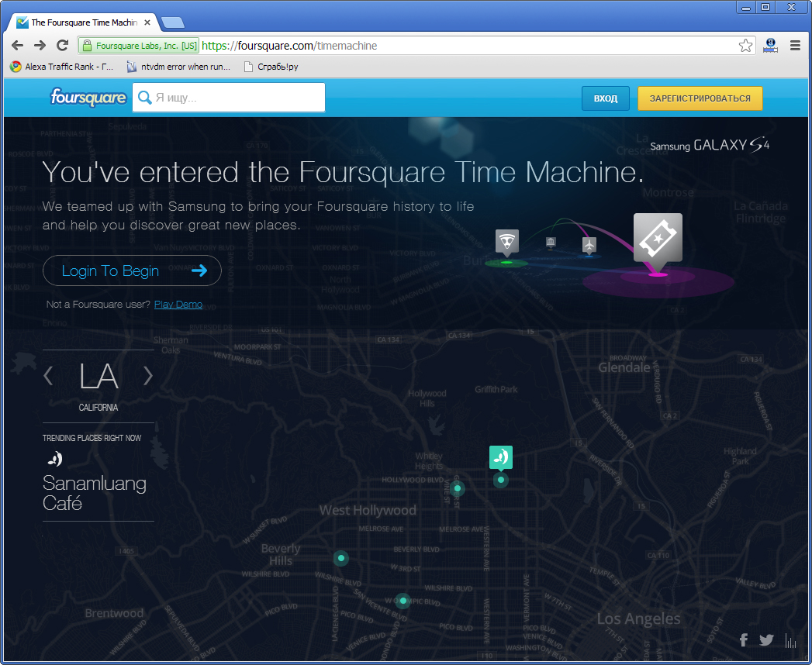Click the map dot near Hollywood Blvd and Vine St
This screenshot has height=665, width=812.
(458, 488)
